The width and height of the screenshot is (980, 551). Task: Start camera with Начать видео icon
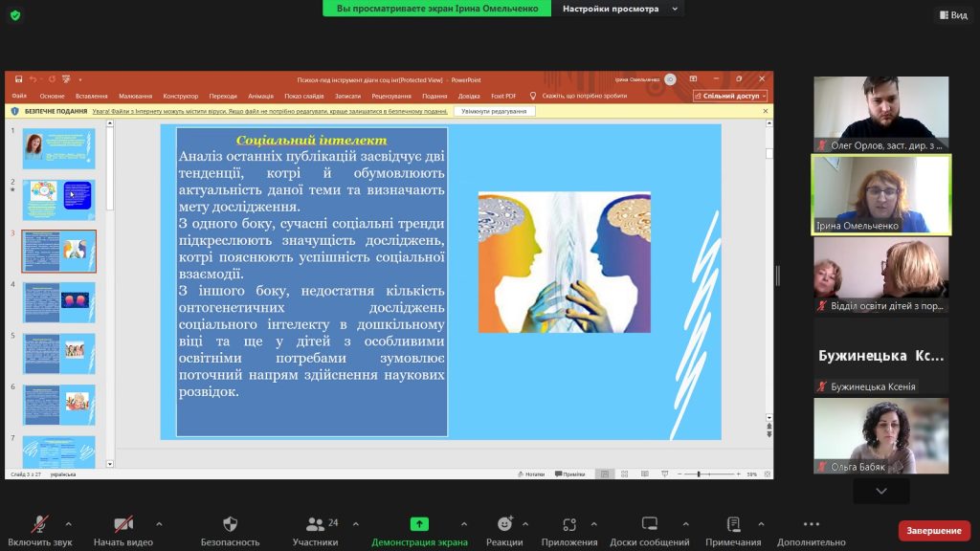(x=123, y=524)
